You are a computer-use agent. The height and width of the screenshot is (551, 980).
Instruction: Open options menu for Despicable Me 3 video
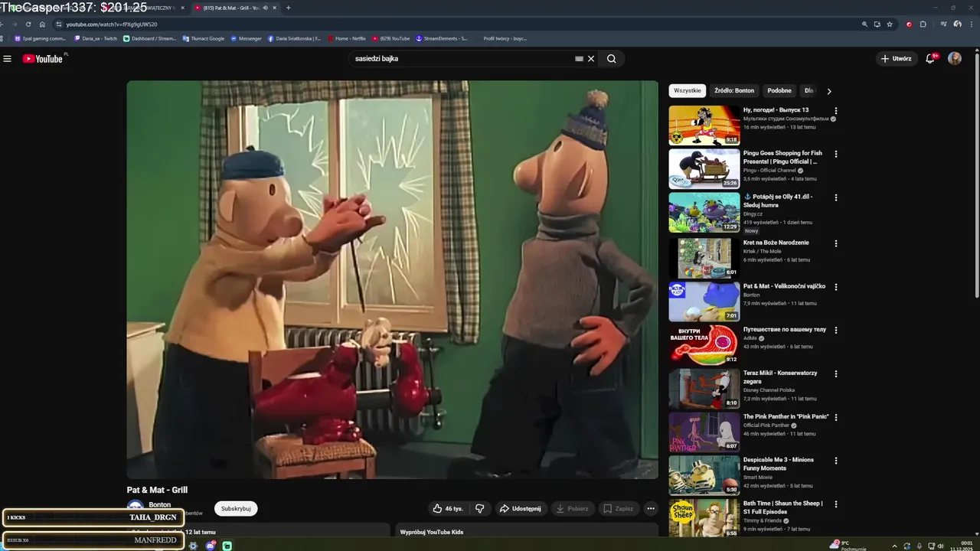[x=836, y=461]
